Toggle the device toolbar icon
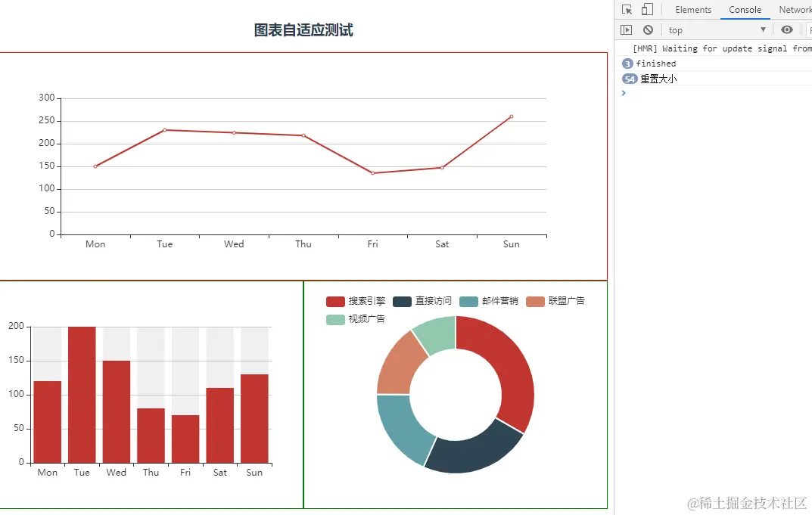Screen dimensions: 812x515 [647, 9]
